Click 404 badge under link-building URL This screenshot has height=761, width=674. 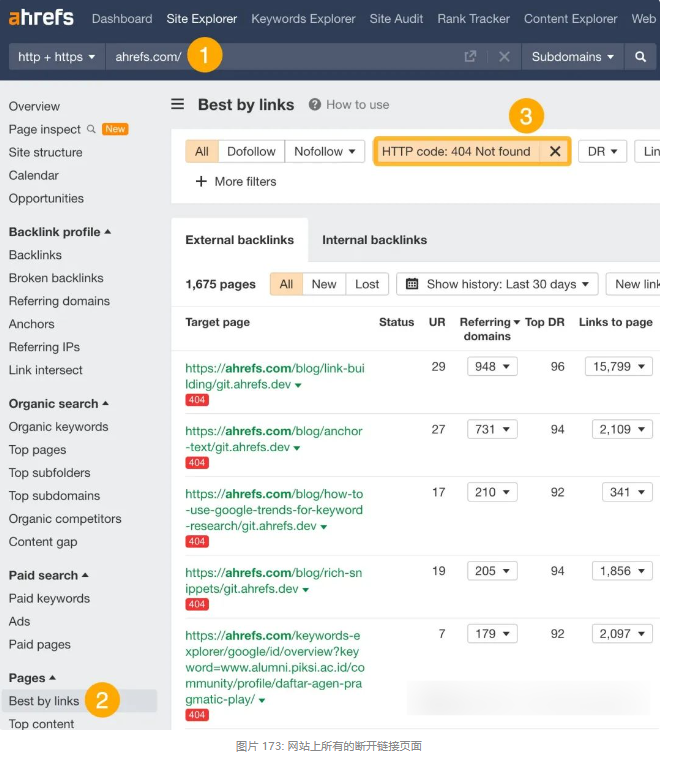pos(197,400)
